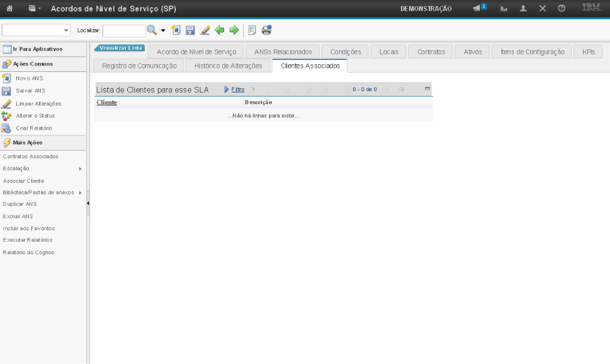
Task: Click the Filtro link in client list
Action: click(x=238, y=89)
